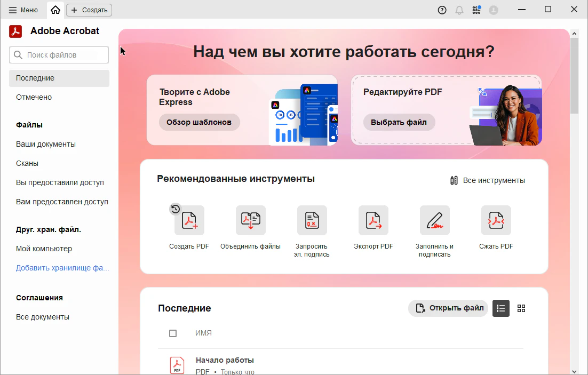
Task: Select the Объединить файлы tool icon
Action: [250, 220]
